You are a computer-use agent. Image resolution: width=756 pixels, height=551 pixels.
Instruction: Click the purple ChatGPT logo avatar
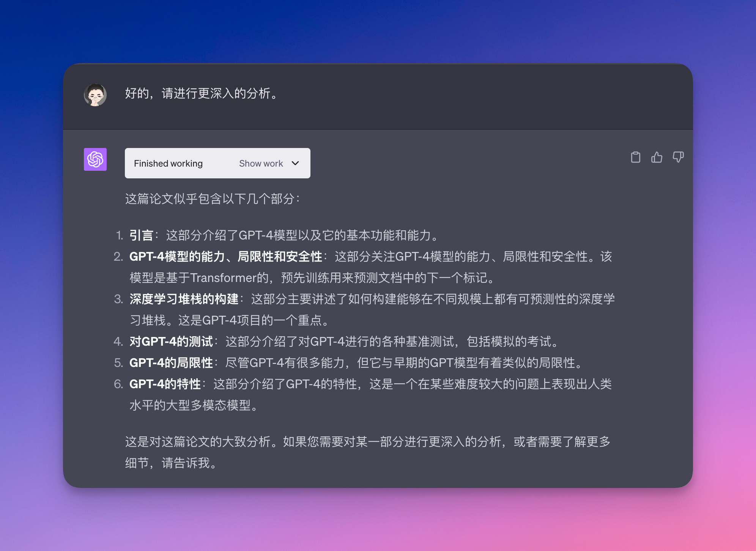click(95, 159)
